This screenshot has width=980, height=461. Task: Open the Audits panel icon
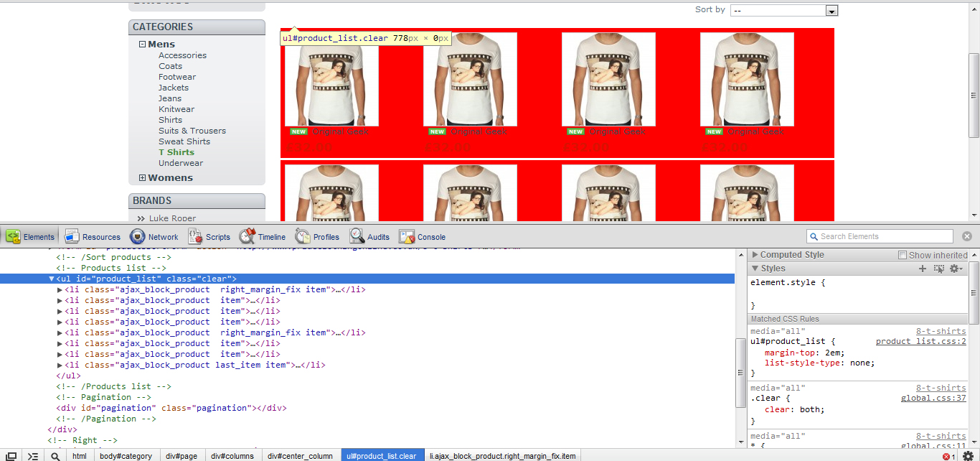coord(357,236)
